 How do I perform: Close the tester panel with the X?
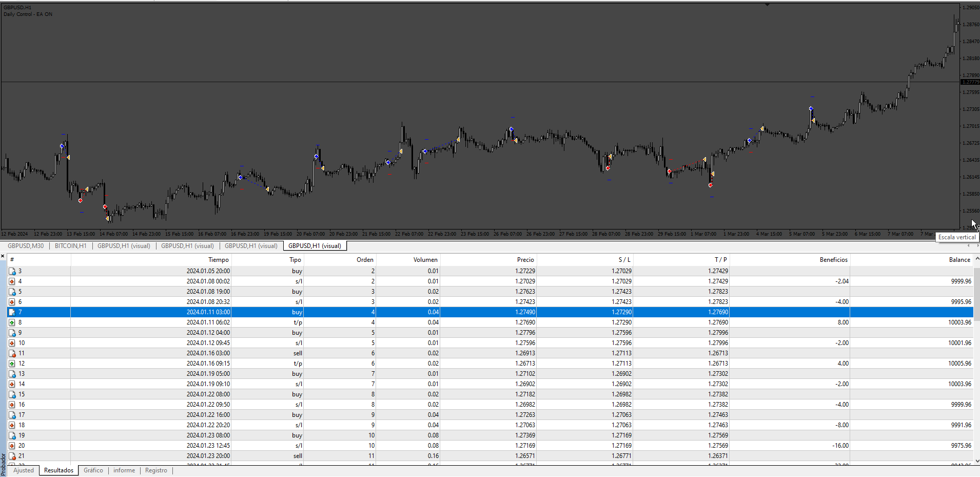point(3,256)
